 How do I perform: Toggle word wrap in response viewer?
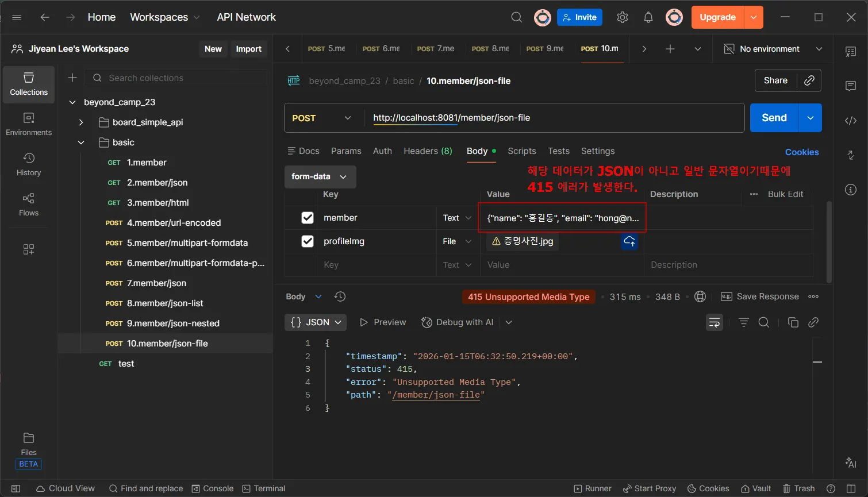[x=715, y=322]
